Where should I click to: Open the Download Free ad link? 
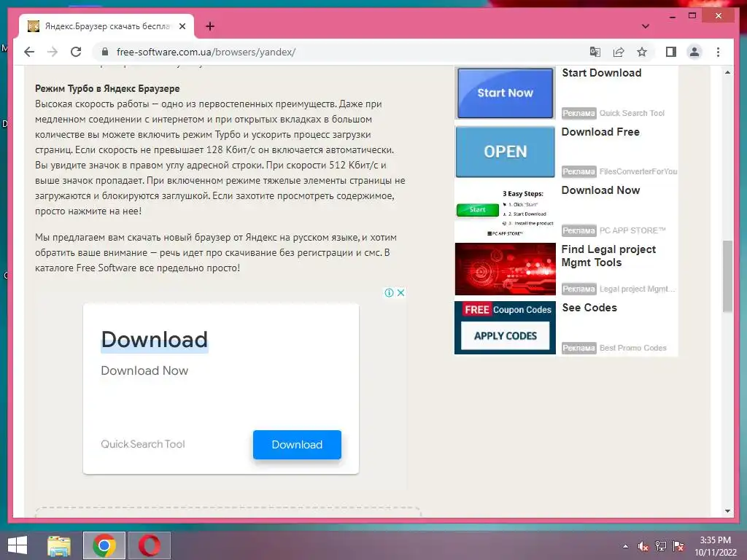tap(601, 132)
